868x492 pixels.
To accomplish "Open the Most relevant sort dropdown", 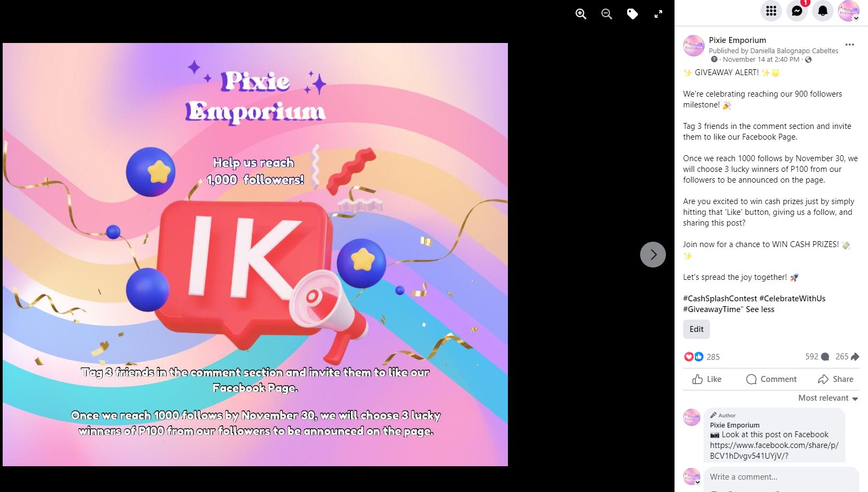I will (x=828, y=398).
